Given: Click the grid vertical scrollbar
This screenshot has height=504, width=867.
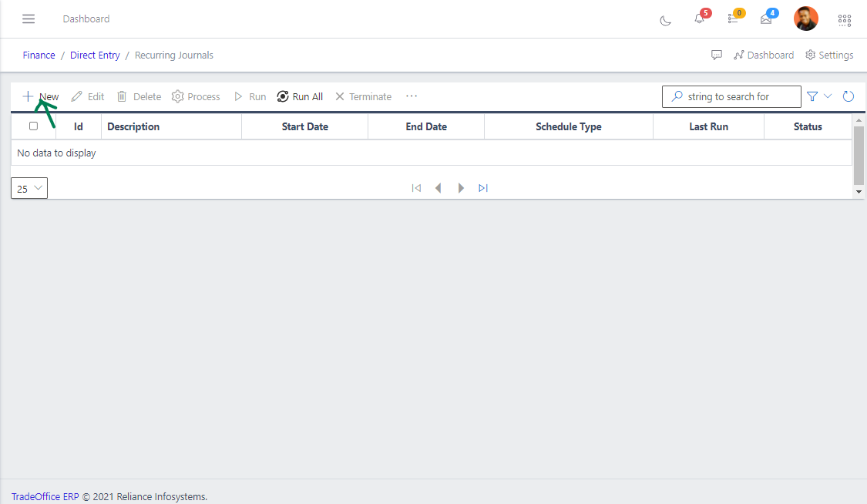Looking at the screenshot, I should 859,154.
